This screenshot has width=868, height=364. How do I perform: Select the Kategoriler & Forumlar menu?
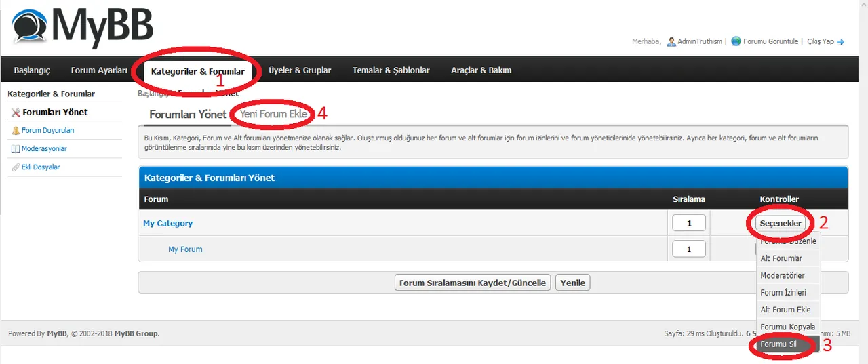198,71
